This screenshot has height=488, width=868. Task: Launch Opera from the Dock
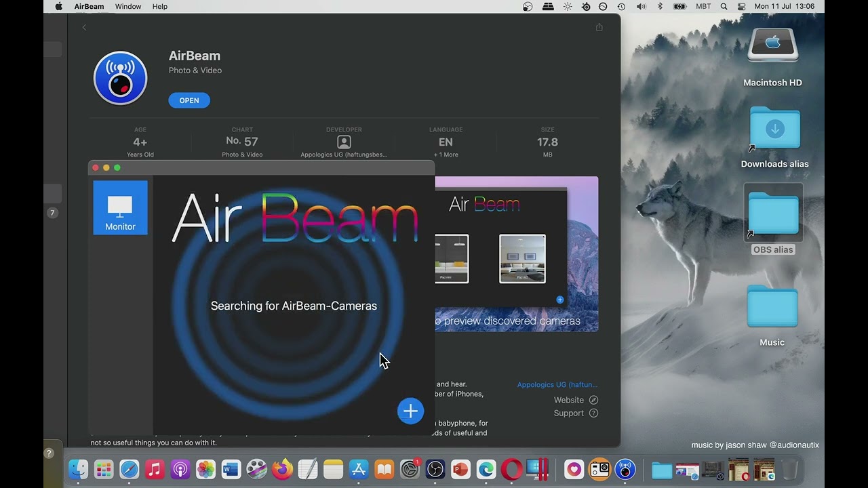click(511, 469)
